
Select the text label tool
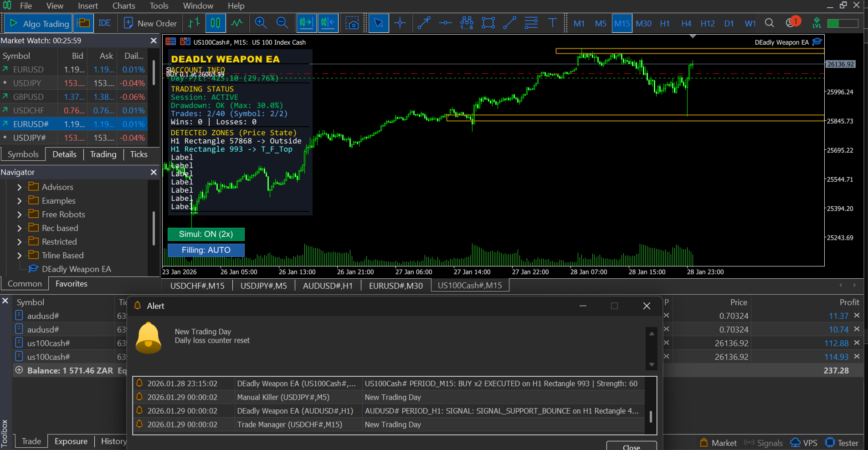[x=552, y=23]
